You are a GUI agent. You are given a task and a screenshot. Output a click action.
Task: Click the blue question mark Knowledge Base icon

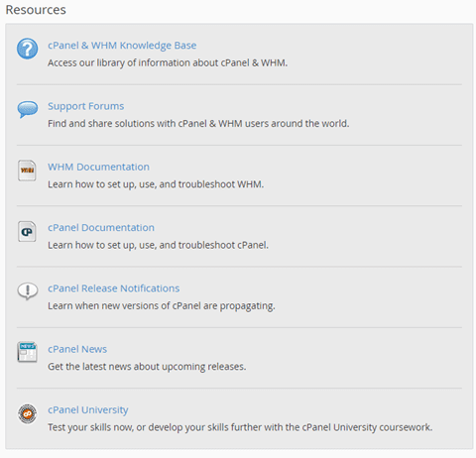27,49
